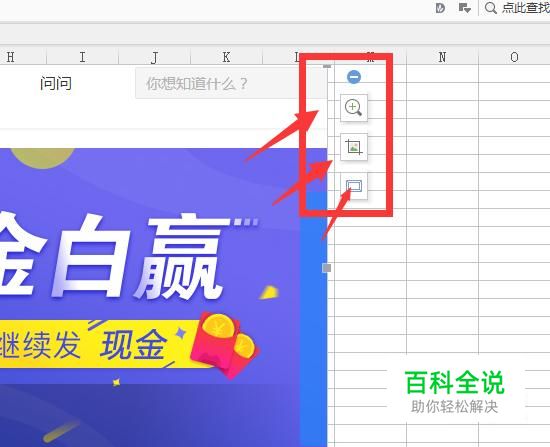The width and height of the screenshot is (550, 447).
Task: Select the crop picture tool
Action: pos(354,147)
